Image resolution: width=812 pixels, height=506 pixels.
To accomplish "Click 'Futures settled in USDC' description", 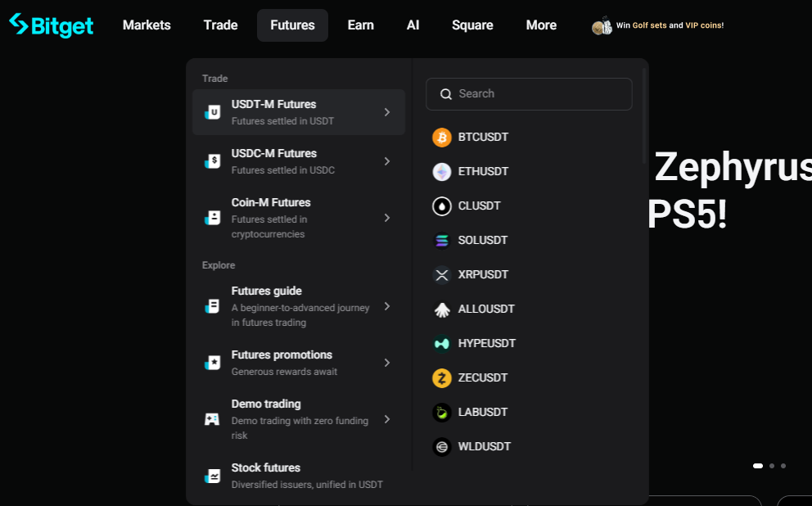I will point(283,170).
